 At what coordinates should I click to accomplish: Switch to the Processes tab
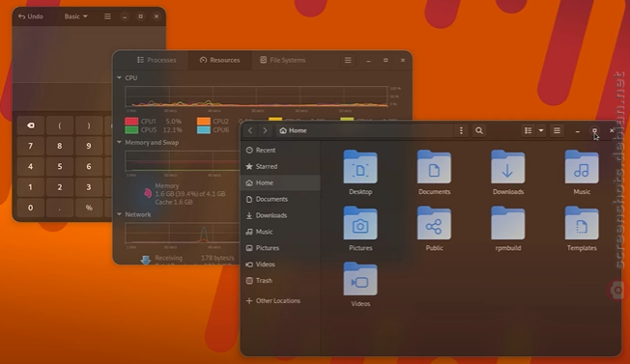157,60
